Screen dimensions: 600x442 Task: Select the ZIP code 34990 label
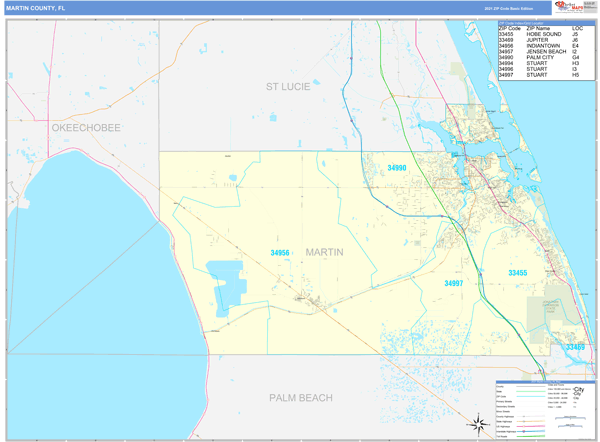click(397, 169)
